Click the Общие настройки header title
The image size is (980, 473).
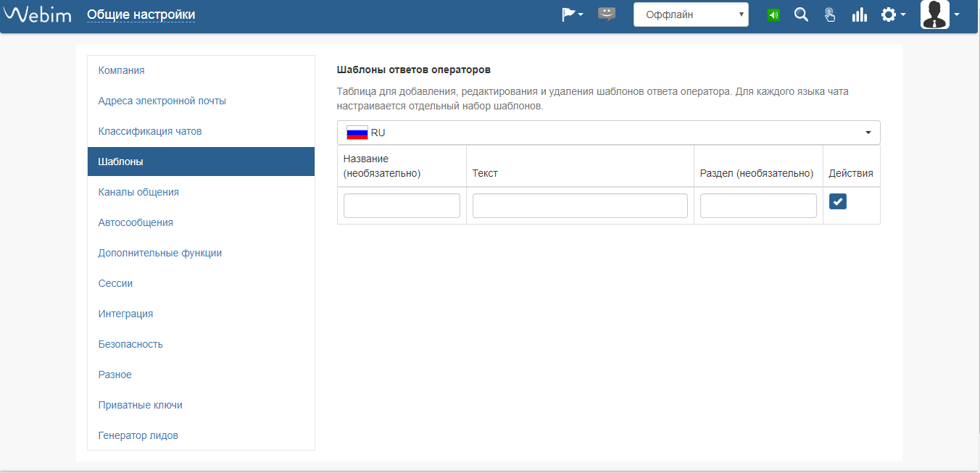[x=141, y=14]
